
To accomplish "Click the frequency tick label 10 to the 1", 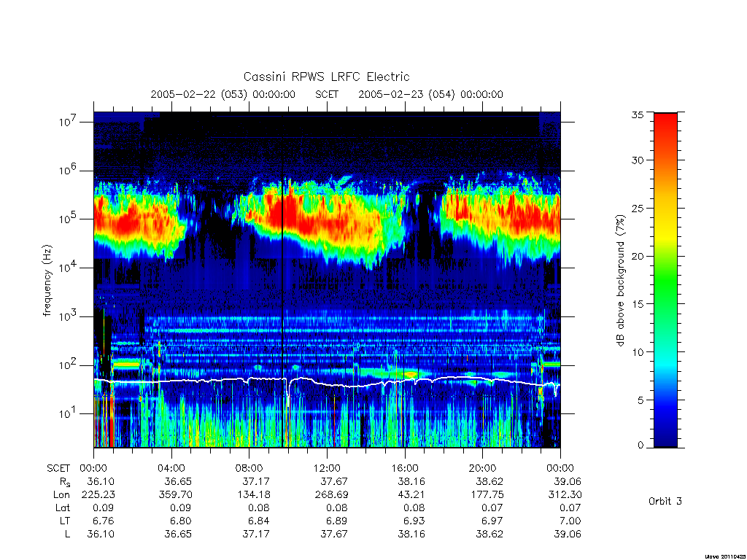I will [x=68, y=413].
